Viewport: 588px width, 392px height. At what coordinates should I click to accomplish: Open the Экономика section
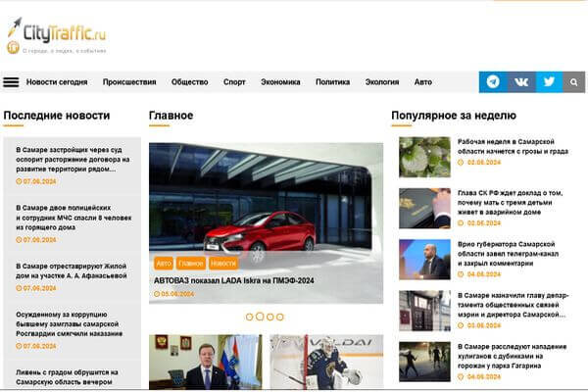pyautogui.click(x=280, y=82)
